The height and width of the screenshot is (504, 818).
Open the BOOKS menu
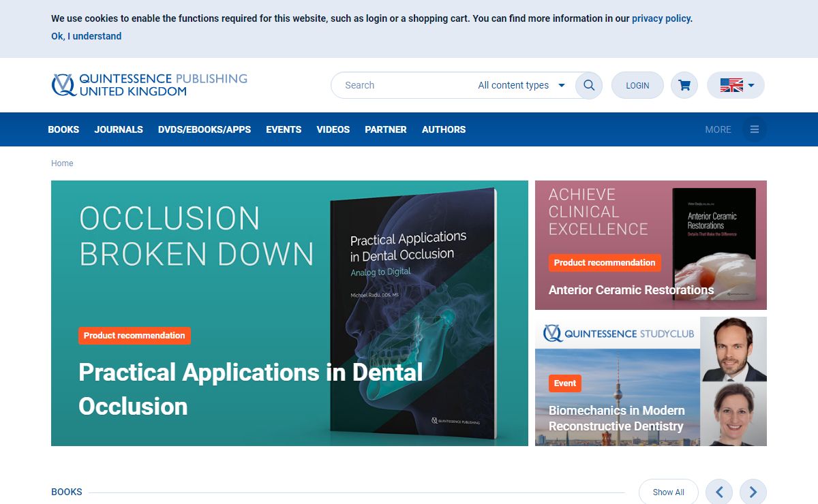point(63,129)
